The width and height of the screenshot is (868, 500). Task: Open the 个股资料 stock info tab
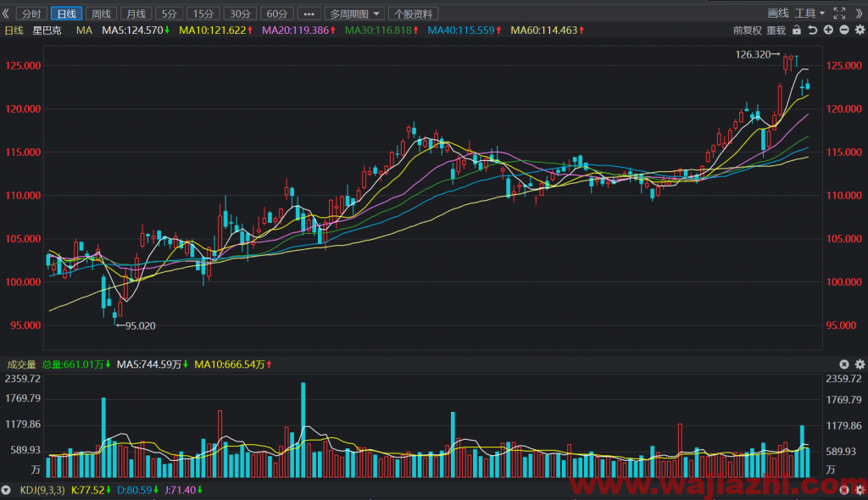click(x=414, y=14)
